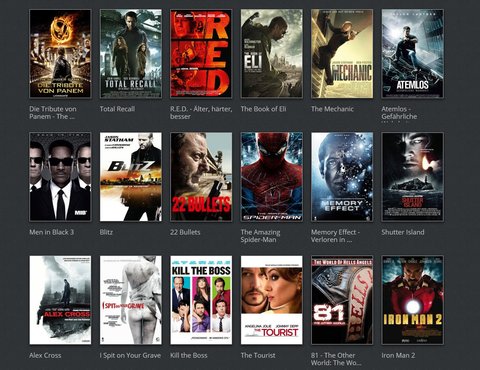Open the 'I Spit on Your Grave' title
This screenshot has height=370, width=480.
(130, 356)
